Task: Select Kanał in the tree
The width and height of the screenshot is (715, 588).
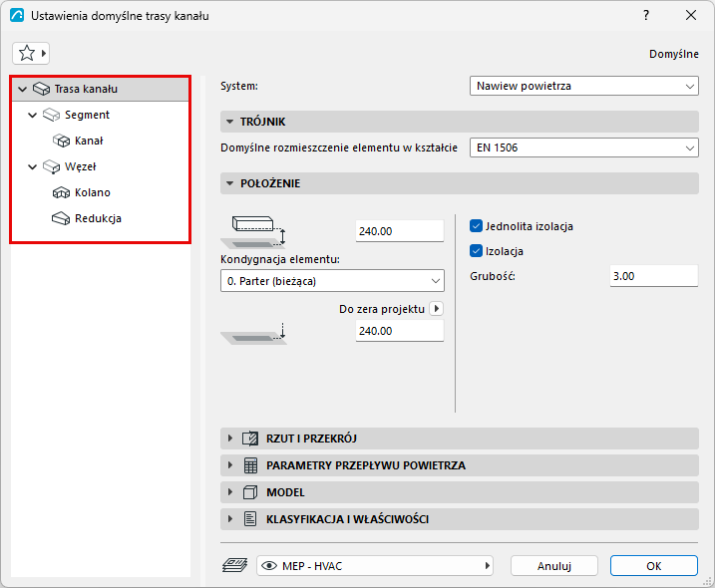Action: tap(89, 141)
